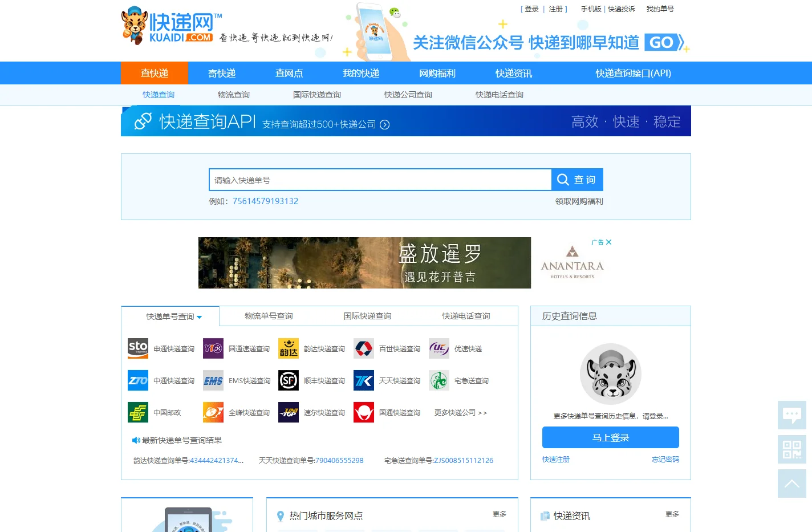
Task: Click the 中国邮政 green logo icon
Action: tap(138, 412)
